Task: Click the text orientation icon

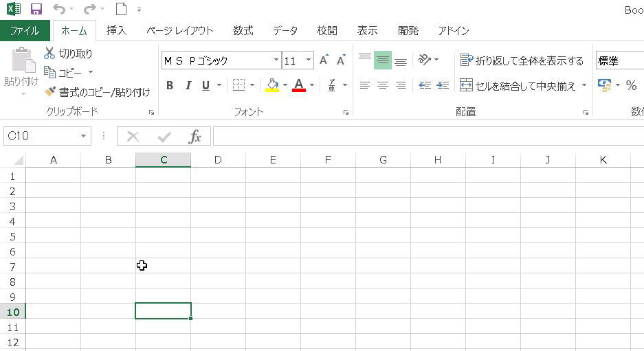Action: pos(425,60)
